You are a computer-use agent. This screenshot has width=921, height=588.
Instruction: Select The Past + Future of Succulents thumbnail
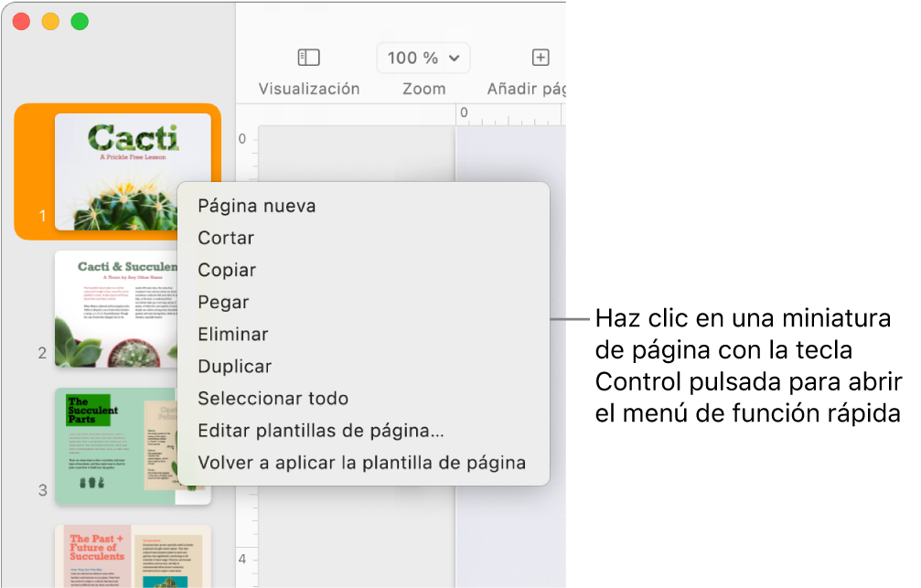133,556
